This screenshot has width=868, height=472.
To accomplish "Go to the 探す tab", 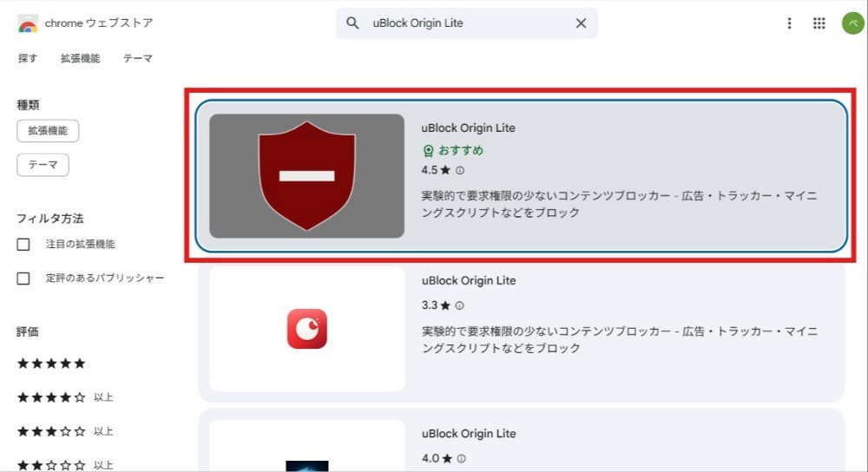I will point(27,58).
